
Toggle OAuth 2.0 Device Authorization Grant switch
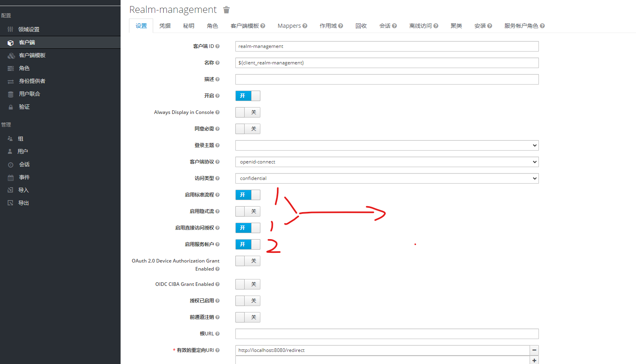(x=248, y=261)
